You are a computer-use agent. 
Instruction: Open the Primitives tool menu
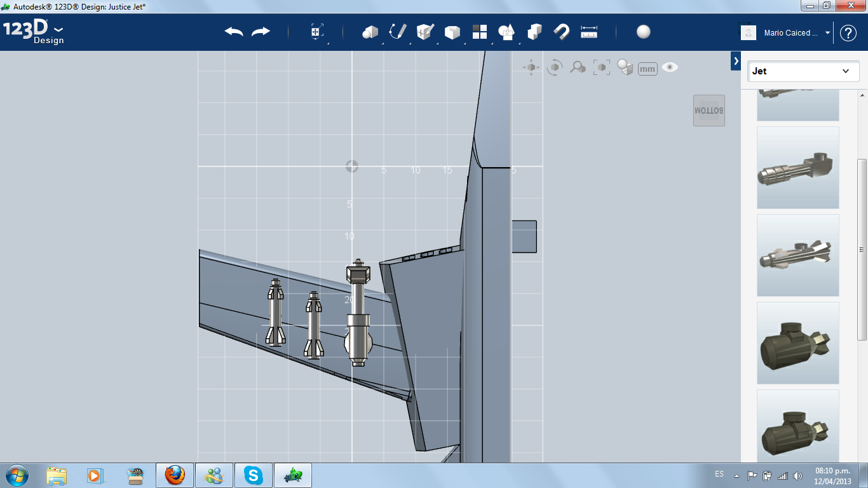pos(370,32)
